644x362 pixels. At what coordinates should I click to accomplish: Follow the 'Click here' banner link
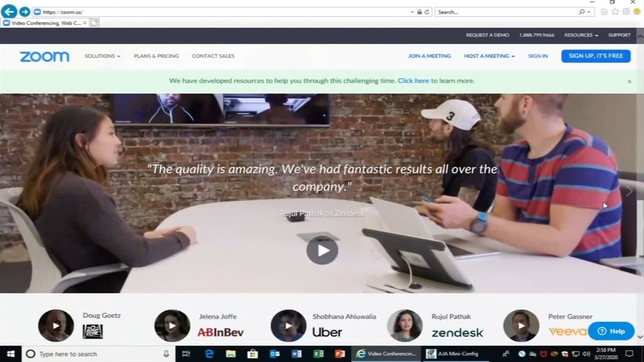413,81
